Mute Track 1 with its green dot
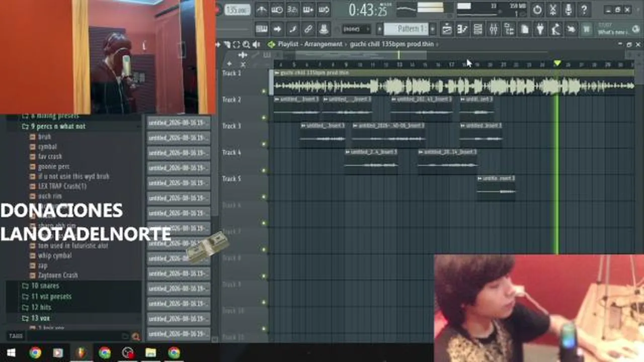 (x=264, y=92)
